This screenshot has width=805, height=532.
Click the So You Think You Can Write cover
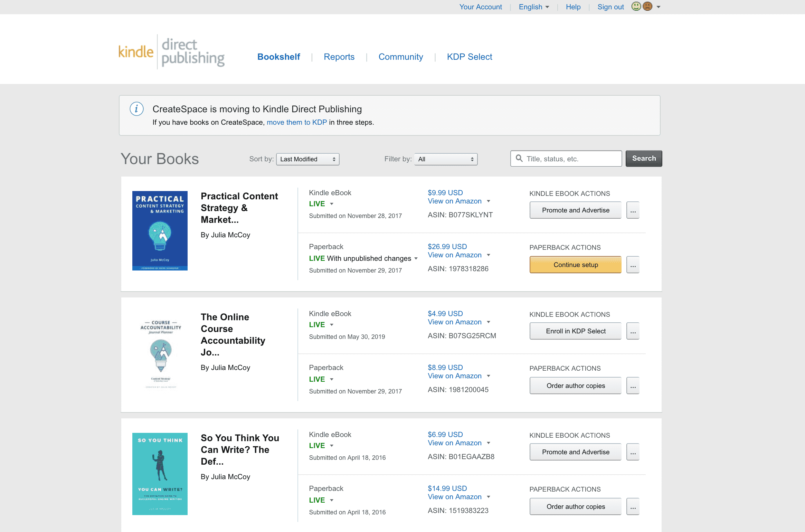160,474
